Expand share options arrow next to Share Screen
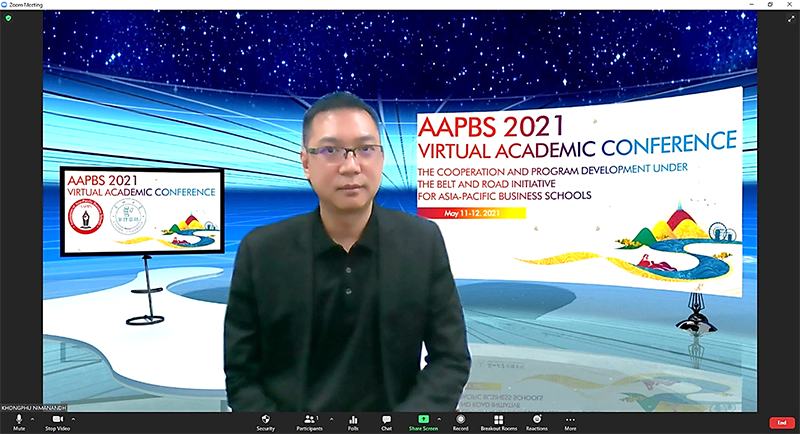The height and width of the screenshot is (434, 800). coord(439,419)
